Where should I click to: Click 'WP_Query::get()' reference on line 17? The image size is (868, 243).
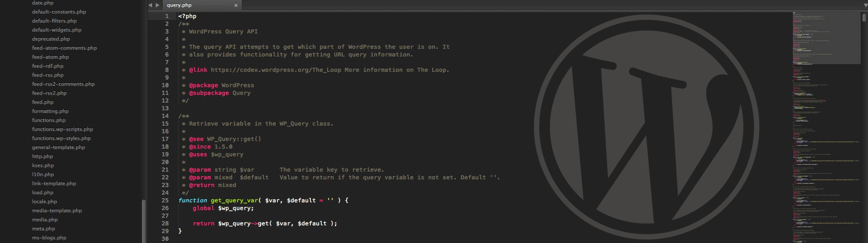click(x=234, y=139)
